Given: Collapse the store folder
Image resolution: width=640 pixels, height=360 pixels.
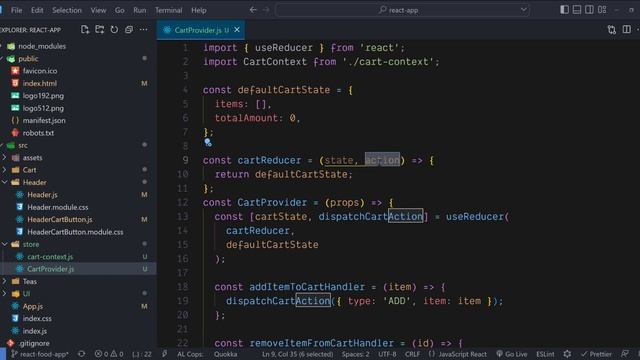Looking at the screenshot, I should (x=31, y=244).
